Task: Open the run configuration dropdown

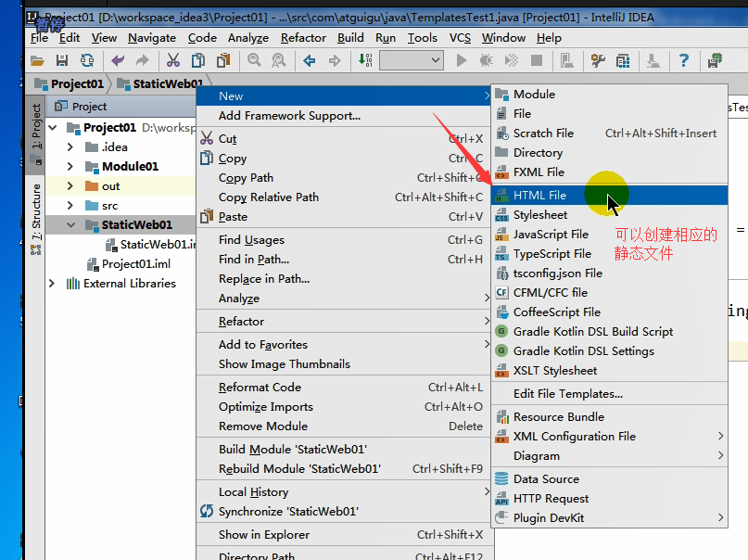Action: [x=412, y=60]
